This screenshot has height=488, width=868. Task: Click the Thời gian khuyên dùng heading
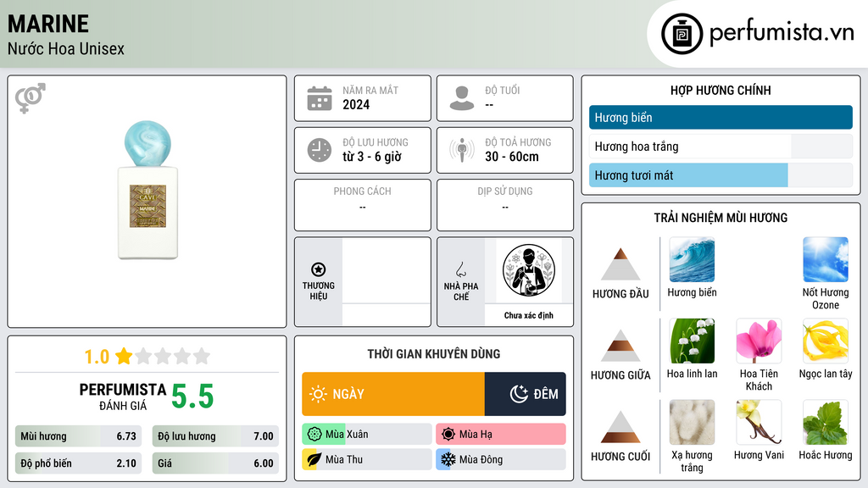[x=434, y=353]
